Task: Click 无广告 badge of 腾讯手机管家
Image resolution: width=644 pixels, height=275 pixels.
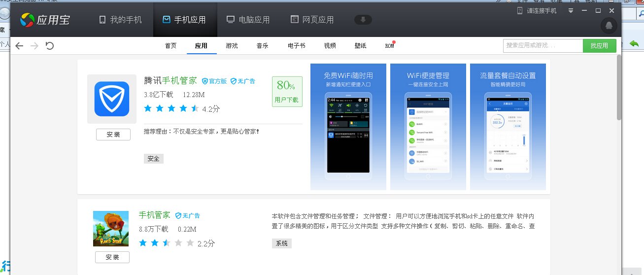Action: [243, 81]
